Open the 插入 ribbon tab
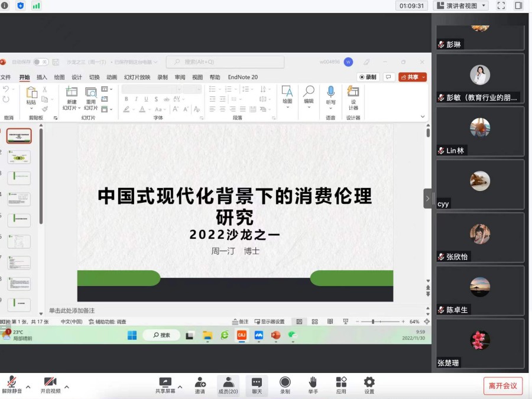The height and width of the screenshot is (399, 532). click(x=42, y=77)
